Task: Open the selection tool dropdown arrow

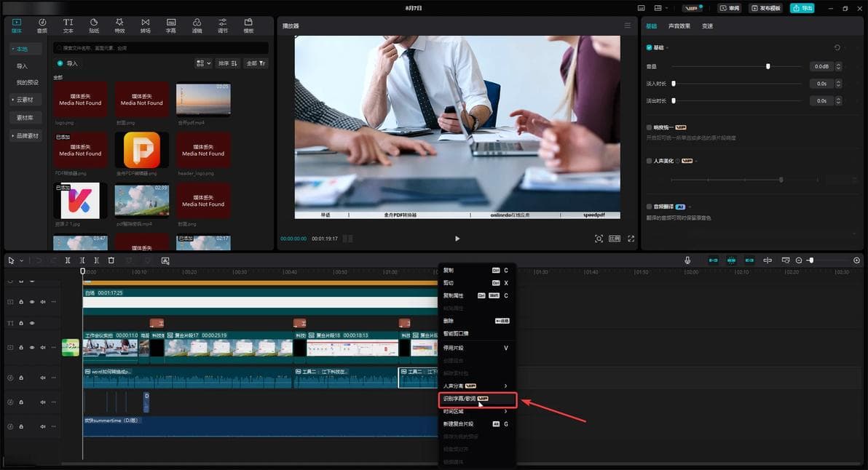Action: 22,260
